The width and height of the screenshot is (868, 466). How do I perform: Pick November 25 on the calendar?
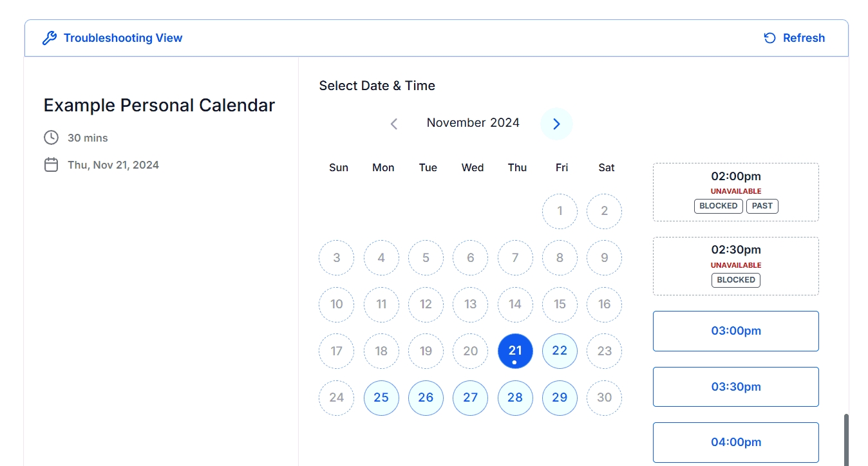pos(381,398)
